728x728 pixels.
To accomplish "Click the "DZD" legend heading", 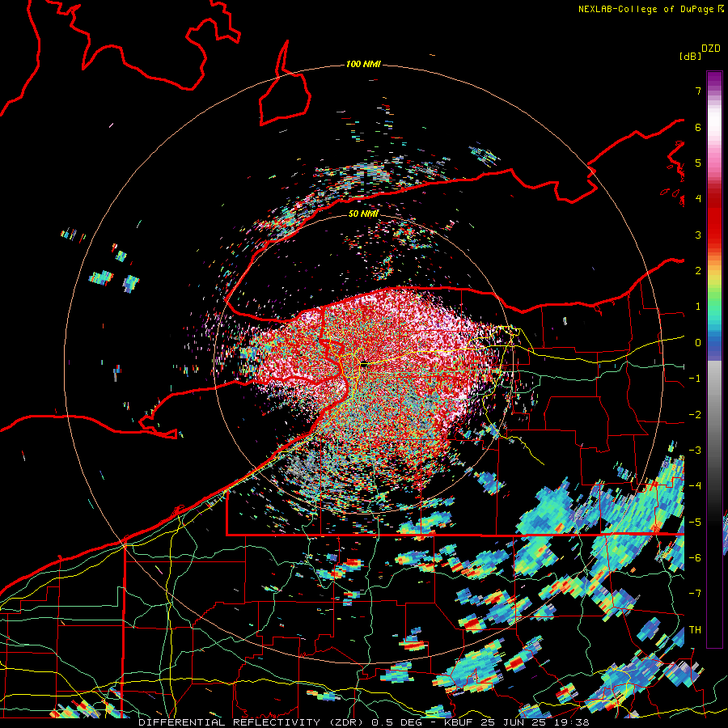I will tap(711, 49).
